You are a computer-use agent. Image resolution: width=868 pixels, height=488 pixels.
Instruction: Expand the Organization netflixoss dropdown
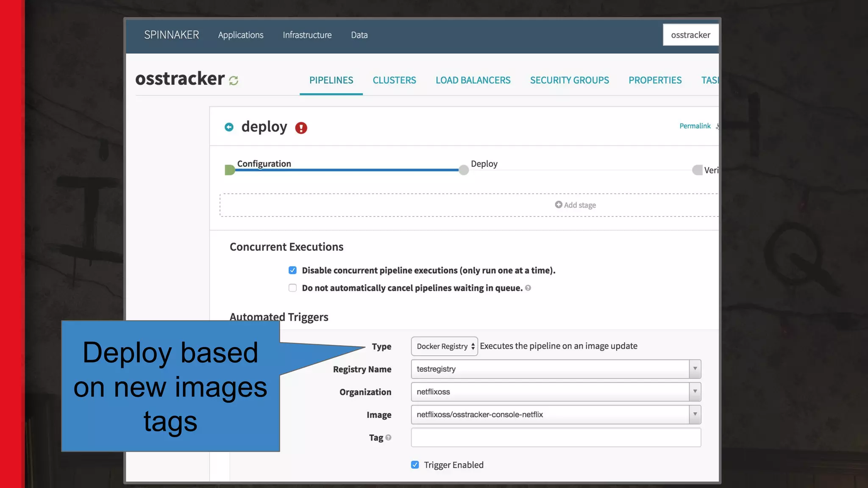point(556,392)
